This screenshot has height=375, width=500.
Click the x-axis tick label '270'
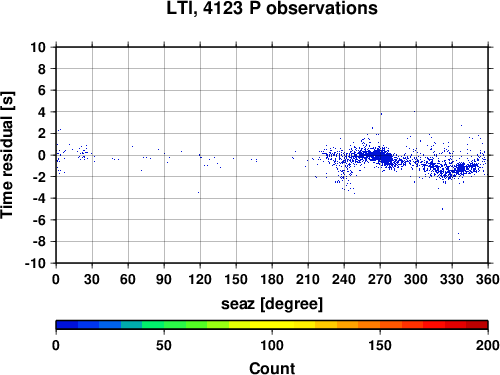(380, 279)
